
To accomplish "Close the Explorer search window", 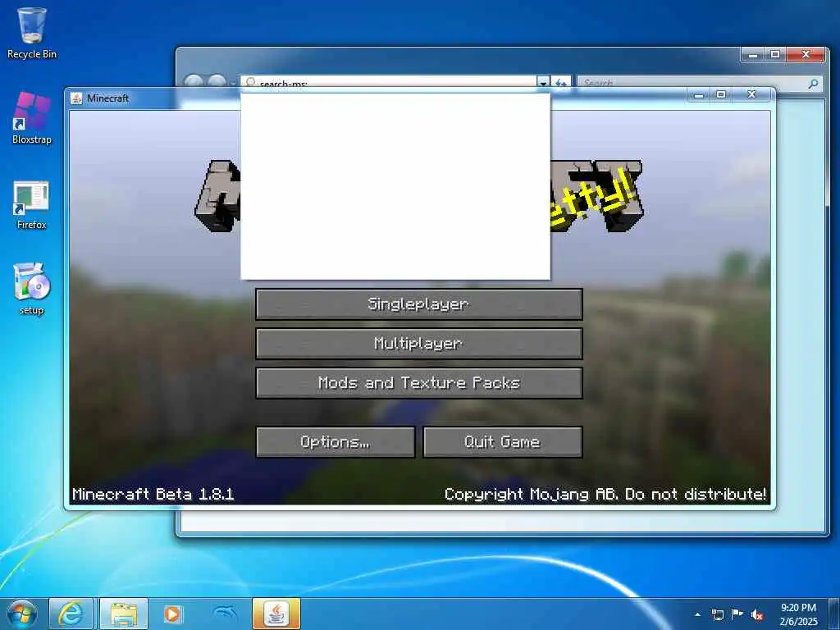I will (806, 54).
